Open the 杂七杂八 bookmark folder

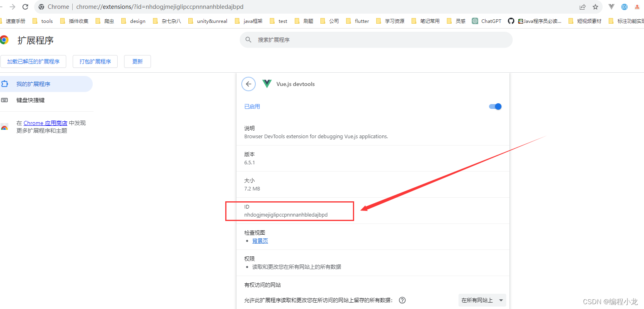click(x=167, y=21)
